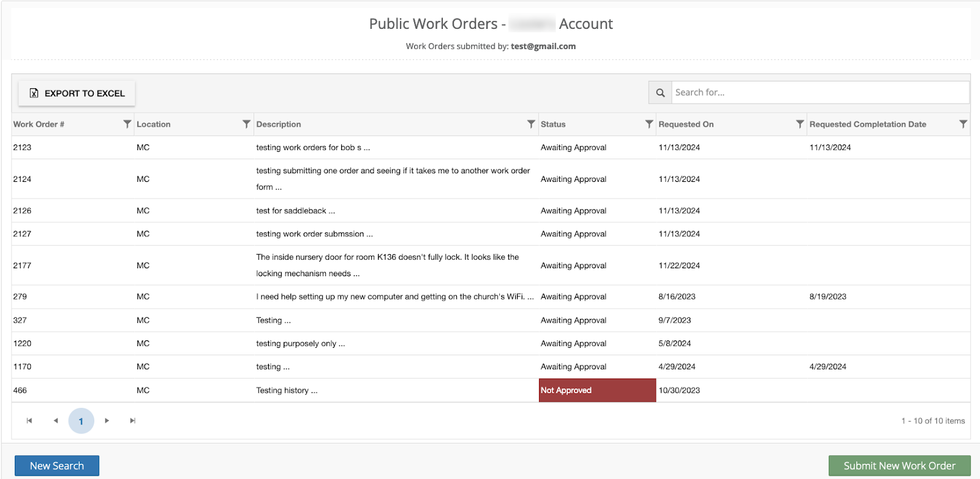Open the Location column filter
Screen dimensions: 980x479
(246, 124)
